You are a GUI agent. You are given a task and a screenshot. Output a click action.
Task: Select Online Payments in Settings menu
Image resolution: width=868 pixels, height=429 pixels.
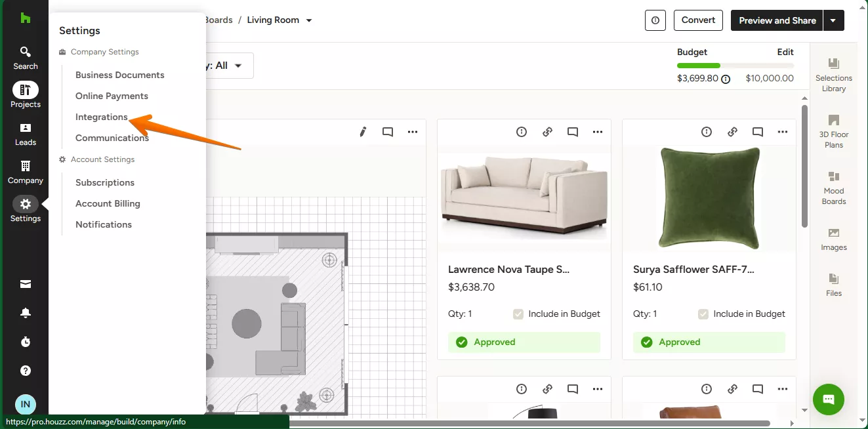pyautogui.click(x=112, y=96)
